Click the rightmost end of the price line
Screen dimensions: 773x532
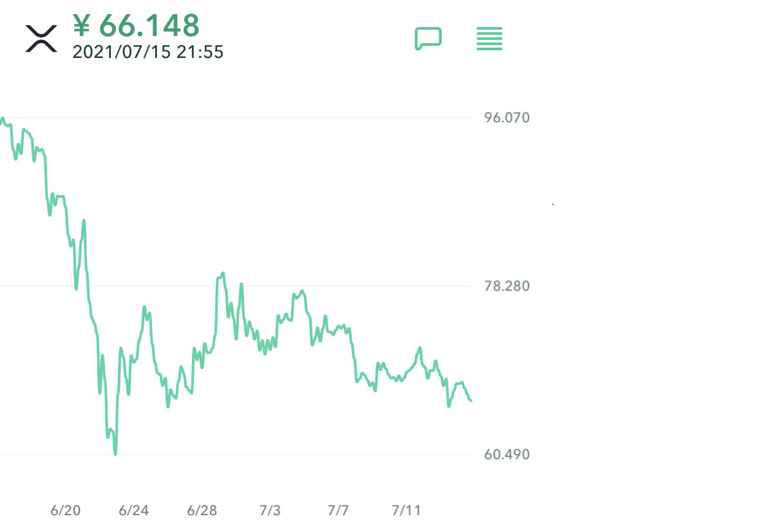(471, 401)
